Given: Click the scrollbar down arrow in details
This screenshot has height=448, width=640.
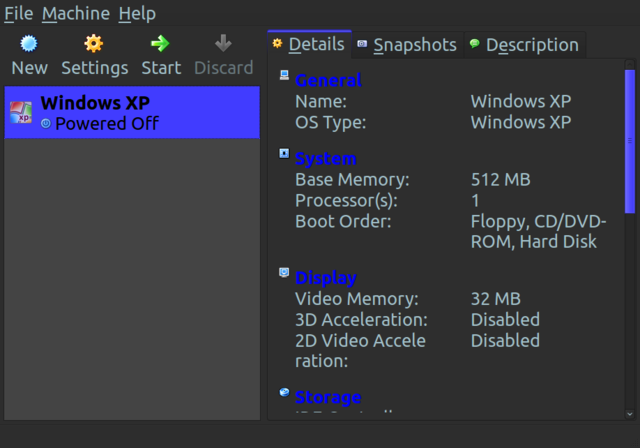Looking at the screenshot, I should tap(630, 414).
